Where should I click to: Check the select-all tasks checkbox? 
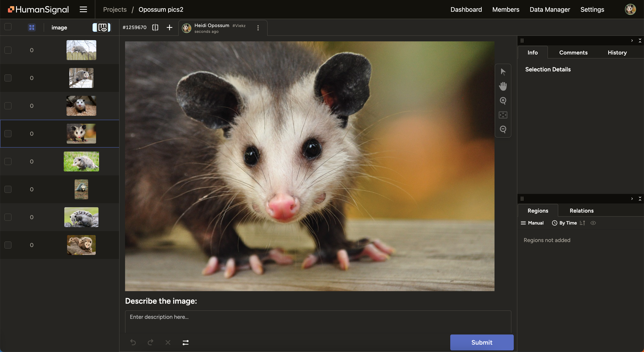pyautogui.click(x=8, y=27)
